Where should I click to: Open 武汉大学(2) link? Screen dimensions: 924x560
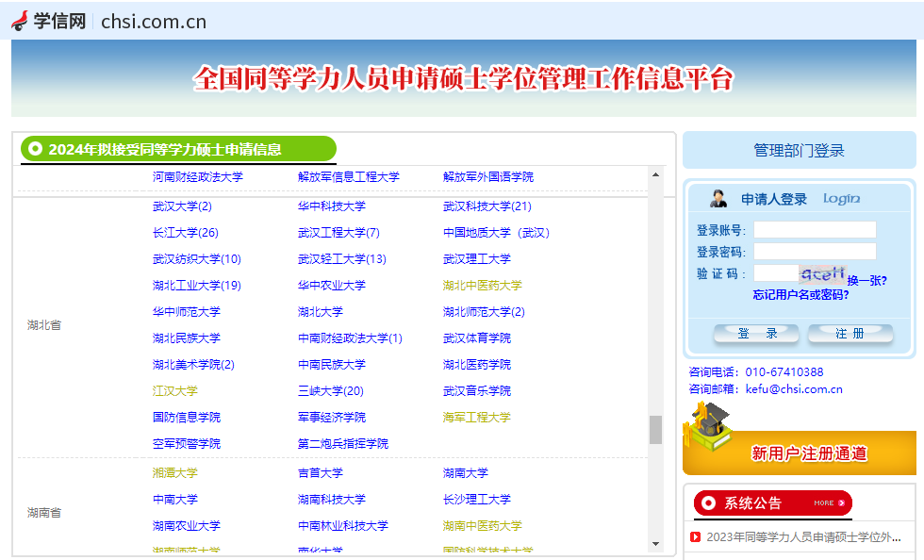(182, 206)
